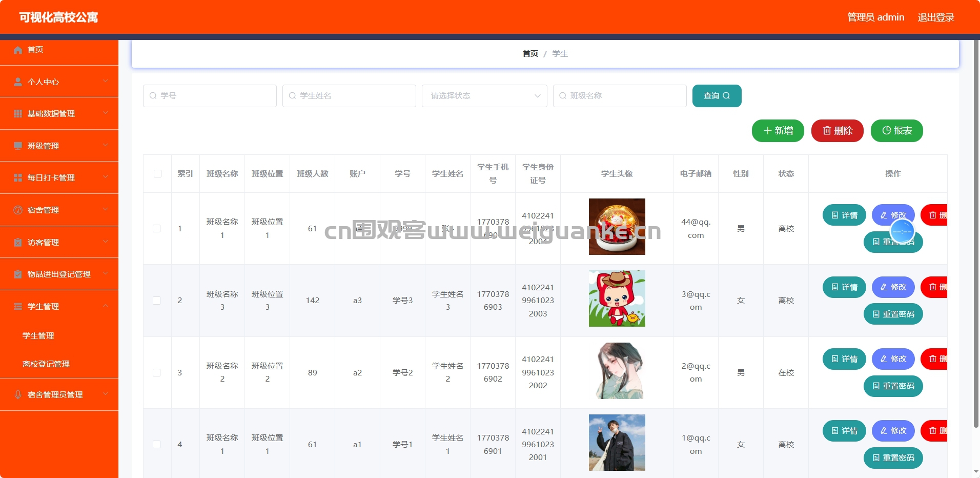
Task: Click the person icon beside 个人中心
Action: coord(18,82)
